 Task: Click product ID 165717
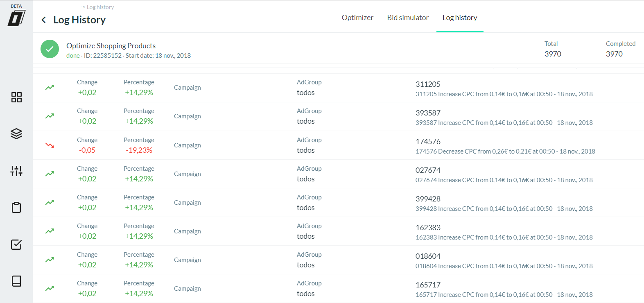428,285
